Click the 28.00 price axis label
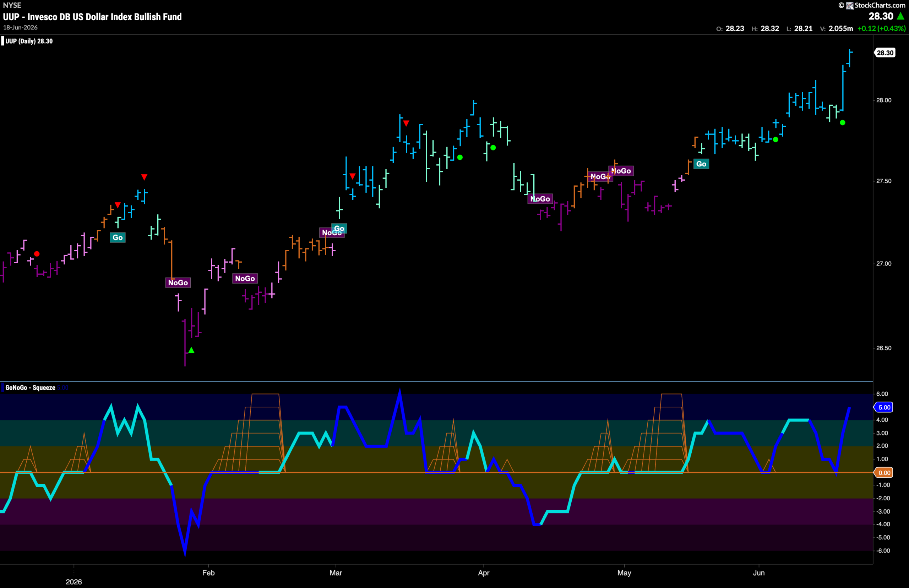Image resolution: width=909 pixels, height=588 pixels. tap(884, 100)
